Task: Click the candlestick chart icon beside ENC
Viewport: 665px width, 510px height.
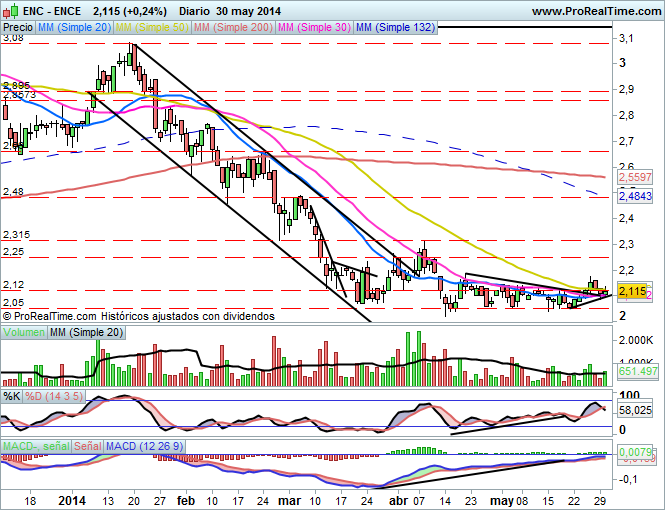Action: tap(9, 10)
